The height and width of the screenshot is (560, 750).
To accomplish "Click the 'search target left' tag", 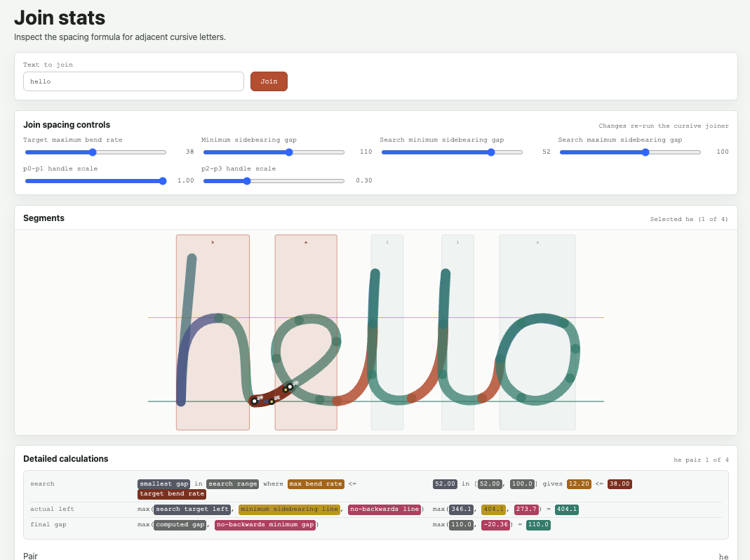I will (192, 509).
